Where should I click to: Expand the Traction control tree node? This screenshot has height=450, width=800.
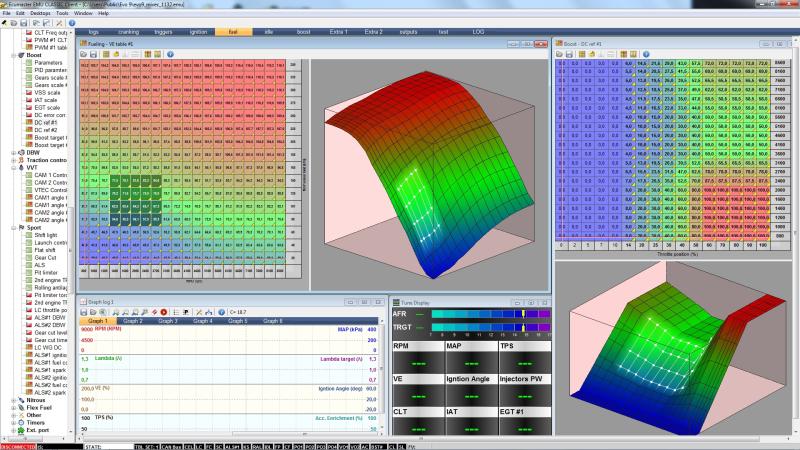[13, 160]
